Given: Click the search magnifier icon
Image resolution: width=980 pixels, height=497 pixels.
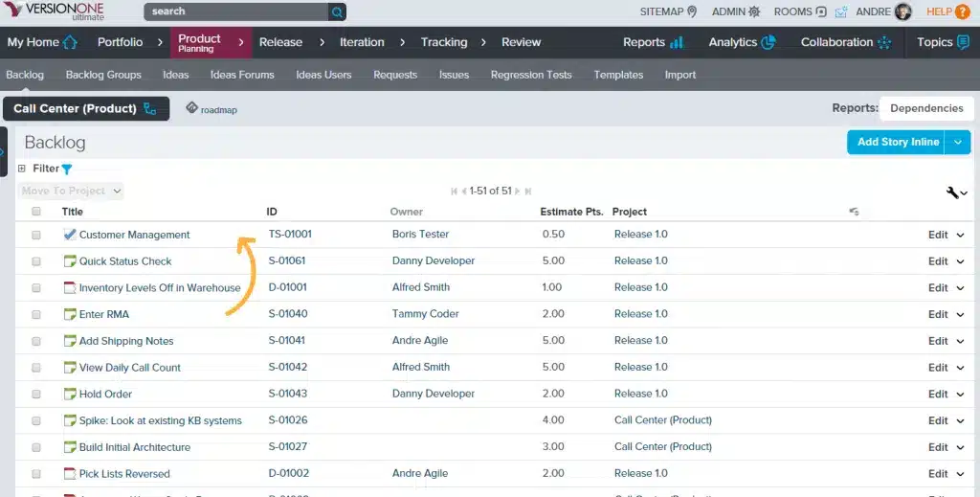Looking at the screenshot, I should tap(337, 11).
